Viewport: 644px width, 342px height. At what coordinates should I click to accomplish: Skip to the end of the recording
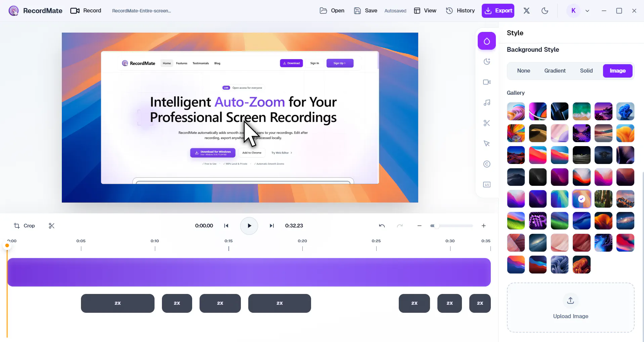coord(272,226)
